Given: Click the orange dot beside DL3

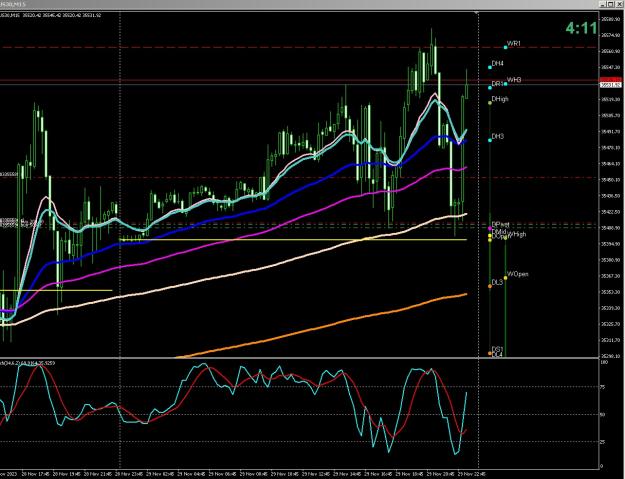Looking at the screenshot, I should pos(490,286).
